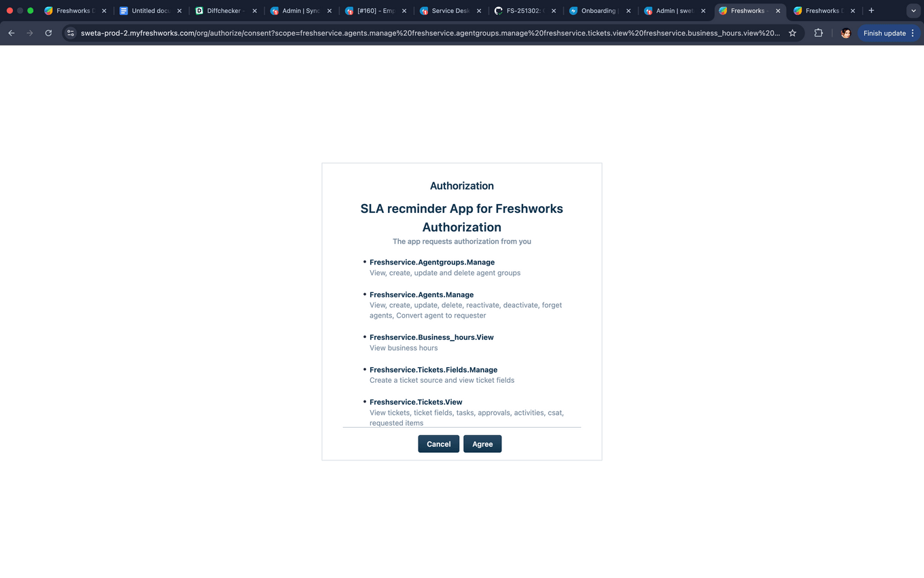The width and height of the screenshot is (924, 578).
Task: Click the Agree button
Action: (482, 444)
